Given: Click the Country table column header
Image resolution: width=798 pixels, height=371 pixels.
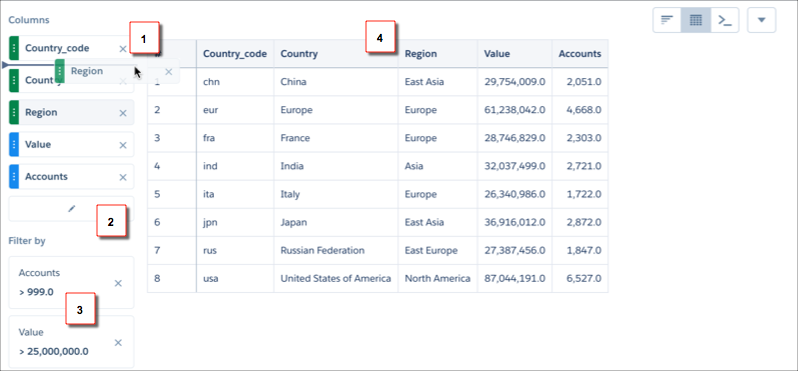Looking at the screenshot, I should coord(336,53).
